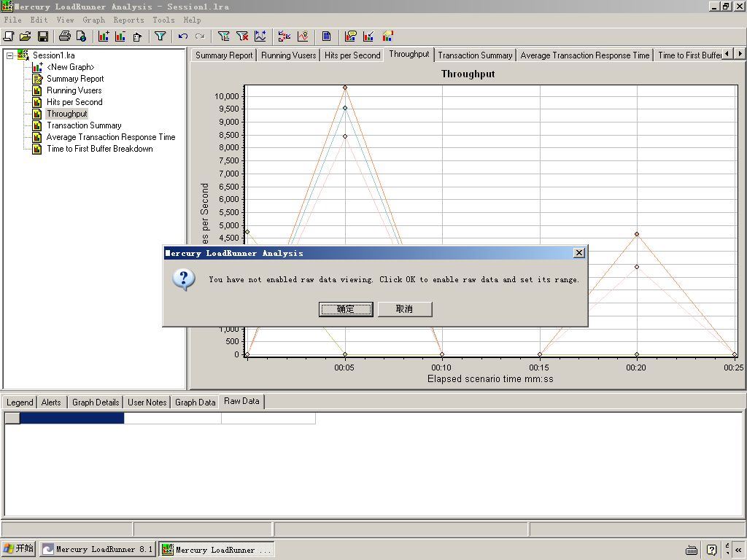Collapse the Session1.lra tree node
The height and width of the screenshot is (560, 747).
[9, 55]
